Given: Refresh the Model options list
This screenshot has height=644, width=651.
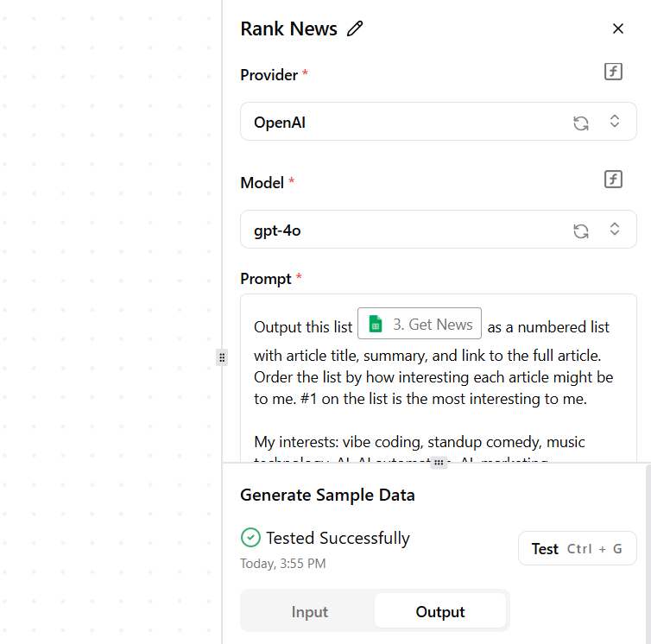Looking at the screenshot, I should (x=581, y=230).
